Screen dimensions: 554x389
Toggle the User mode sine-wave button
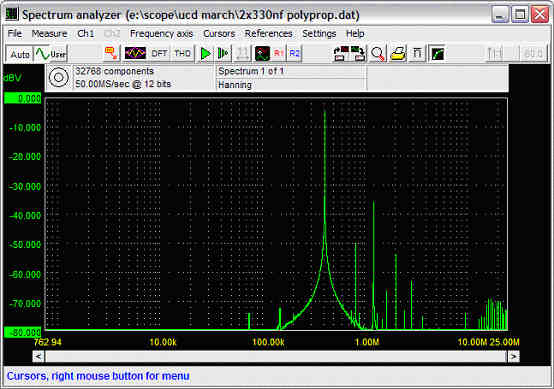[x=51, y=54]
